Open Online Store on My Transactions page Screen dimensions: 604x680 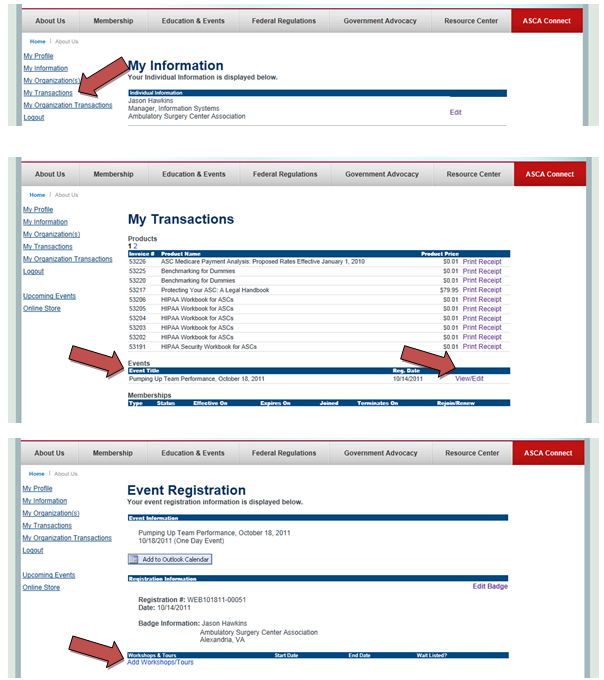pyautogui.click(x=42, y=308)
